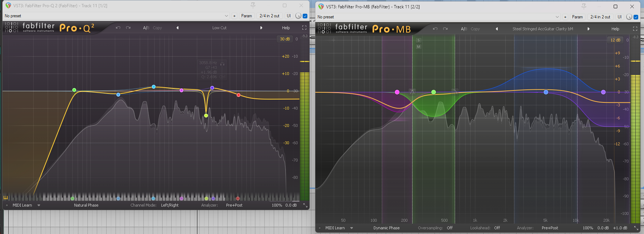The width and height of the screenshot is (644, 234).
Task: Select the green band node in Pro-MB
Action: 433,92
